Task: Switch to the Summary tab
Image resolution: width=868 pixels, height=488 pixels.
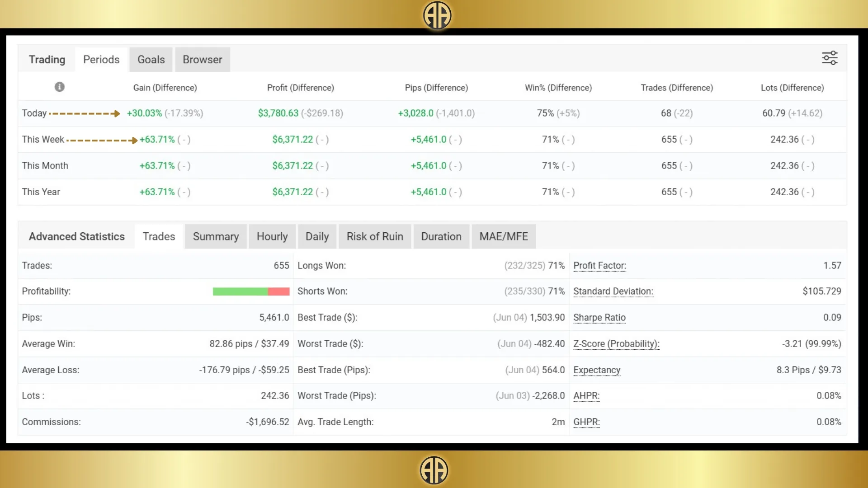Action: tap(216, 236)
